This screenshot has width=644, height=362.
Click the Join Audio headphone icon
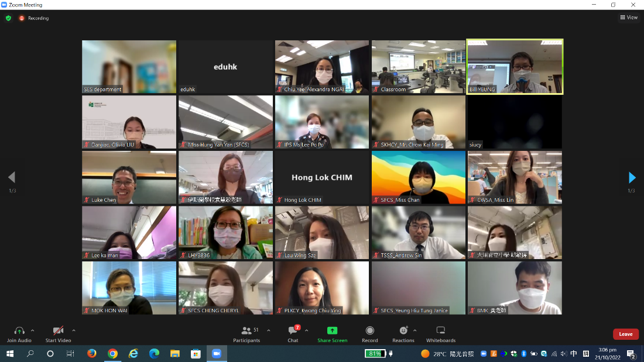point(19,331)
